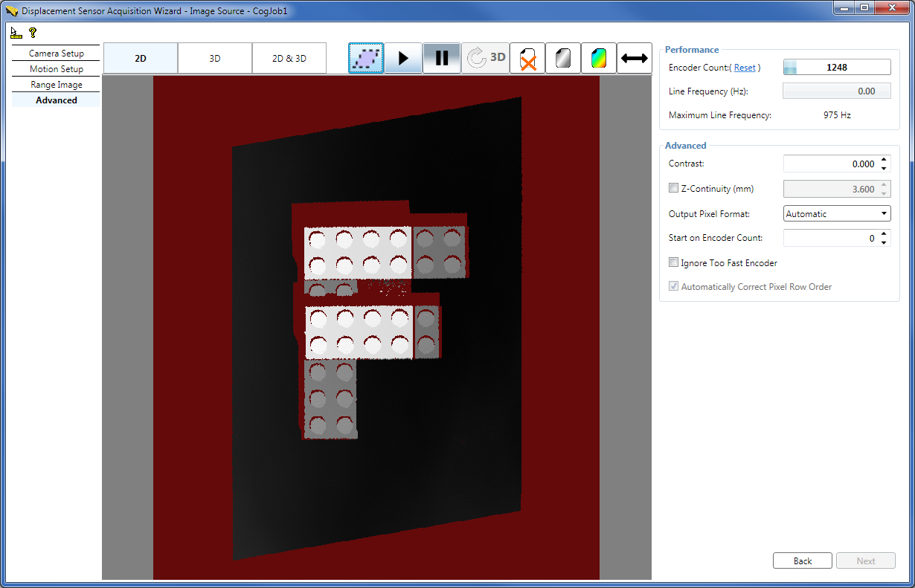Switch display to color range image icon
915x588 pixels.
[599, 58]
